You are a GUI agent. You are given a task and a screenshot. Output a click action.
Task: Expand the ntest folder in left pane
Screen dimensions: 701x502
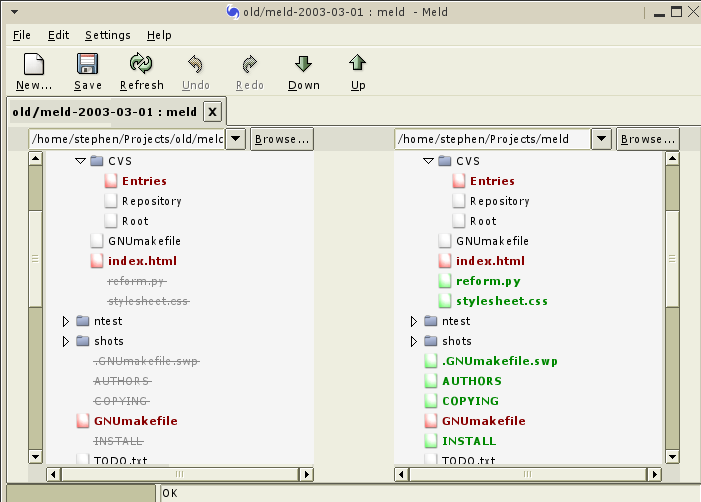(66, 321)
